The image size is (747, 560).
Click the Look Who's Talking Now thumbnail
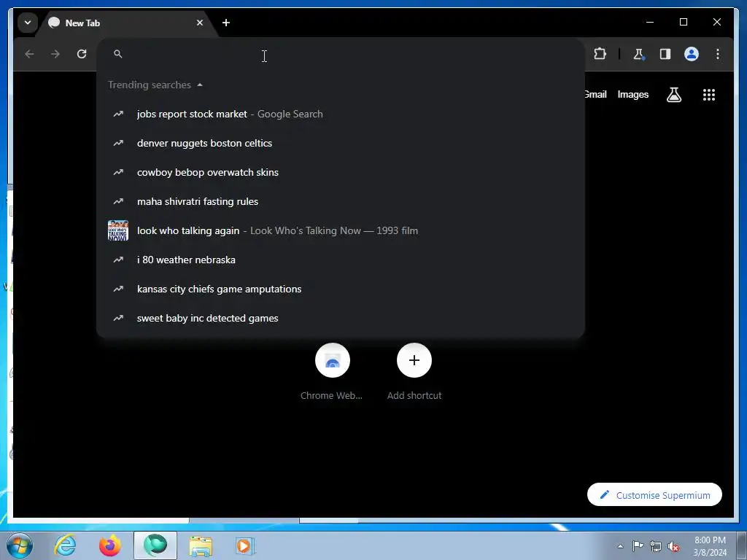click(118, 230)
